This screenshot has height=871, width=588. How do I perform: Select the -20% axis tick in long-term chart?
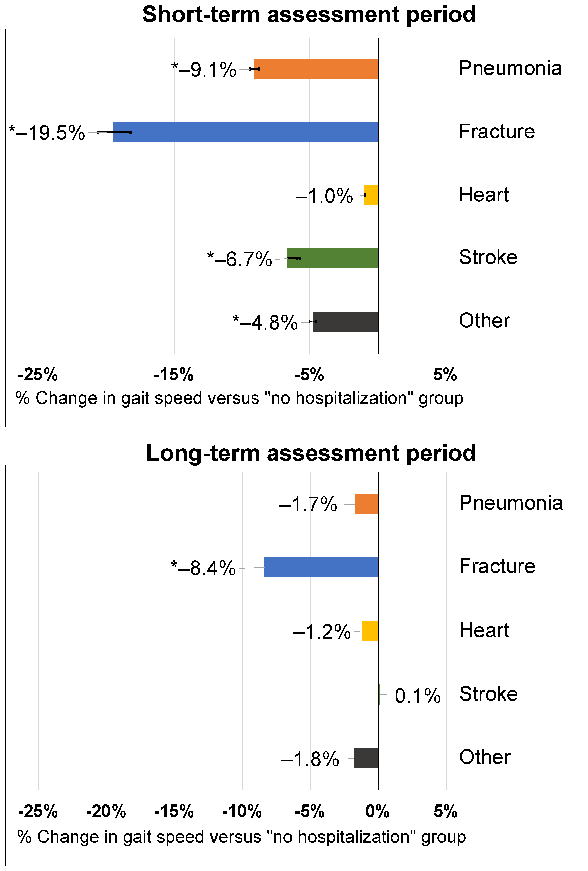[106, 811]
